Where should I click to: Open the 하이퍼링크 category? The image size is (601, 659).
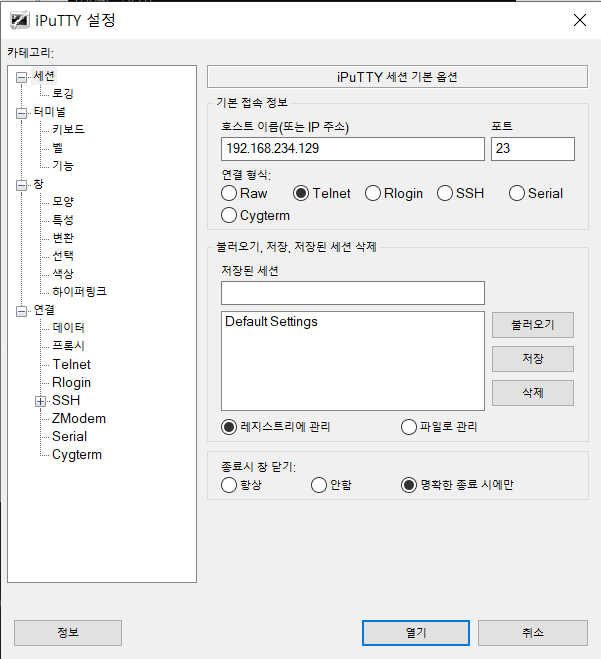[79, 292]
